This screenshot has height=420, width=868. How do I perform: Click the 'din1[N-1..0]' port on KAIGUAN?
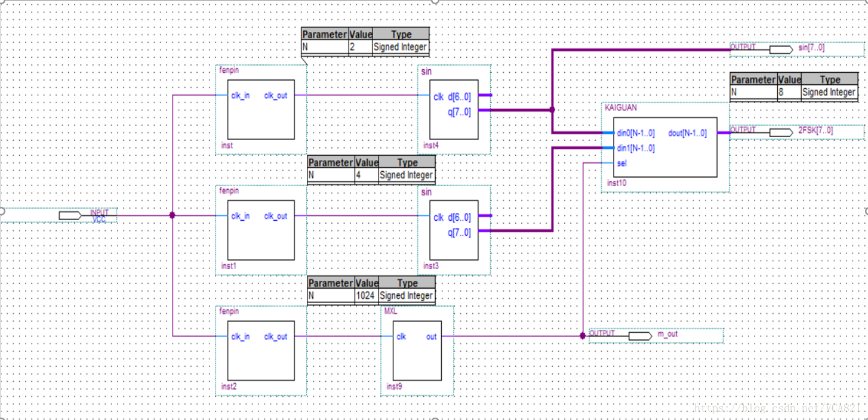coord(636,148)
